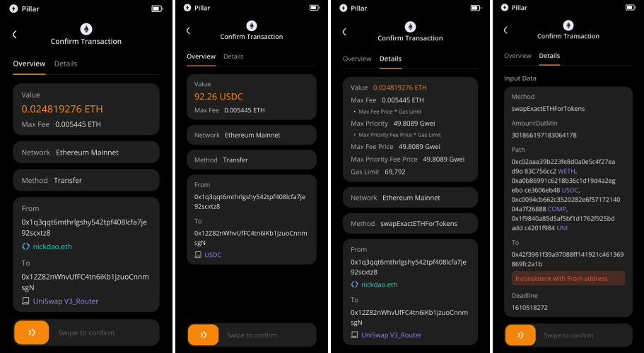Tap the contract icon next to the USDC recipient label

pyautogui.click(x=199, y=254)
